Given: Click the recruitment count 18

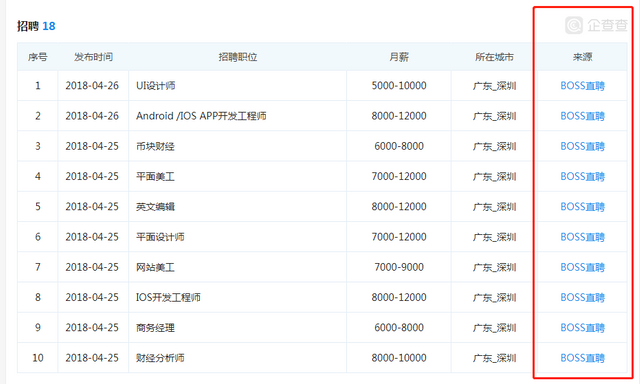Looking at the screenshot, I should [x=49, y=26].
